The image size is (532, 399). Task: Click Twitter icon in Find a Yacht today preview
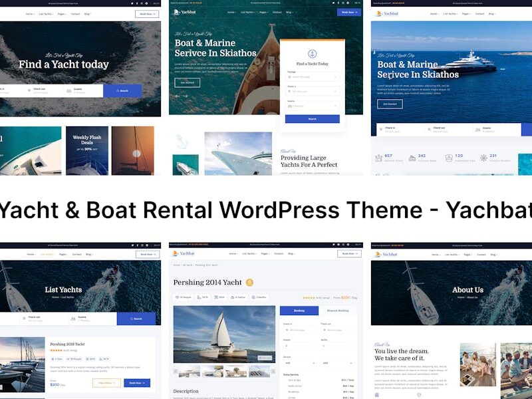[x=132, y=3]
